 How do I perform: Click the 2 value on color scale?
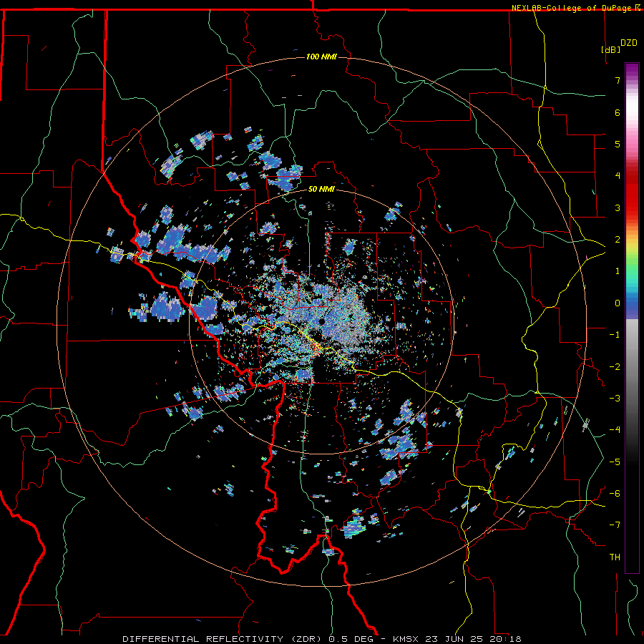pyautogui.click(x=618, y=240)
